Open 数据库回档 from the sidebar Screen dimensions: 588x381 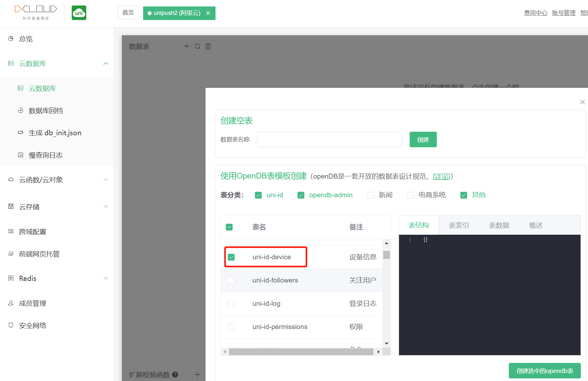point(46,110)
